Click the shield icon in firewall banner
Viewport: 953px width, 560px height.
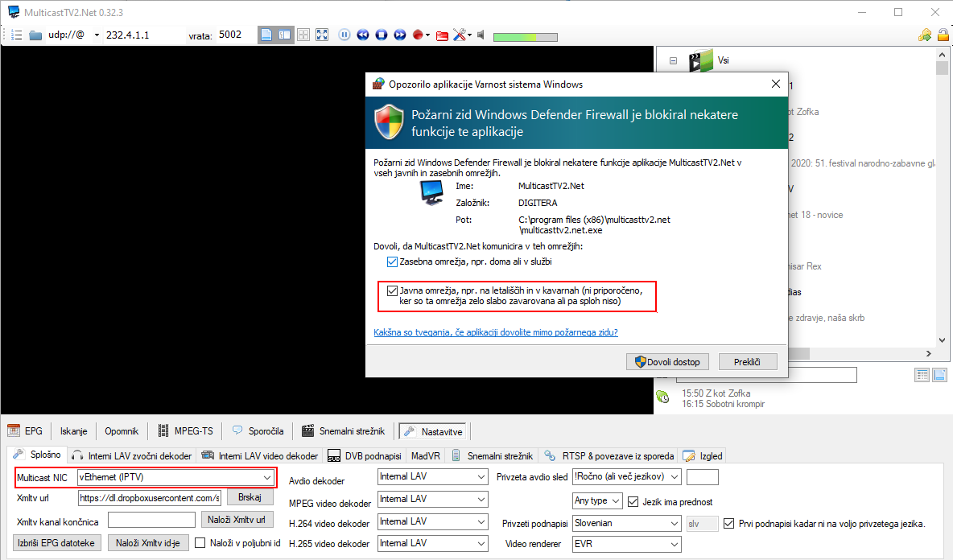click(389, 121)
